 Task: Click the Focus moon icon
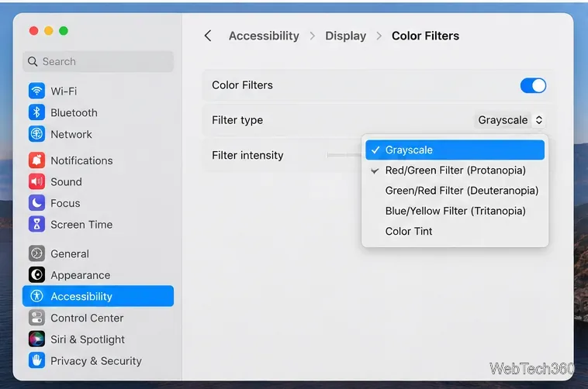pos(36,203)
